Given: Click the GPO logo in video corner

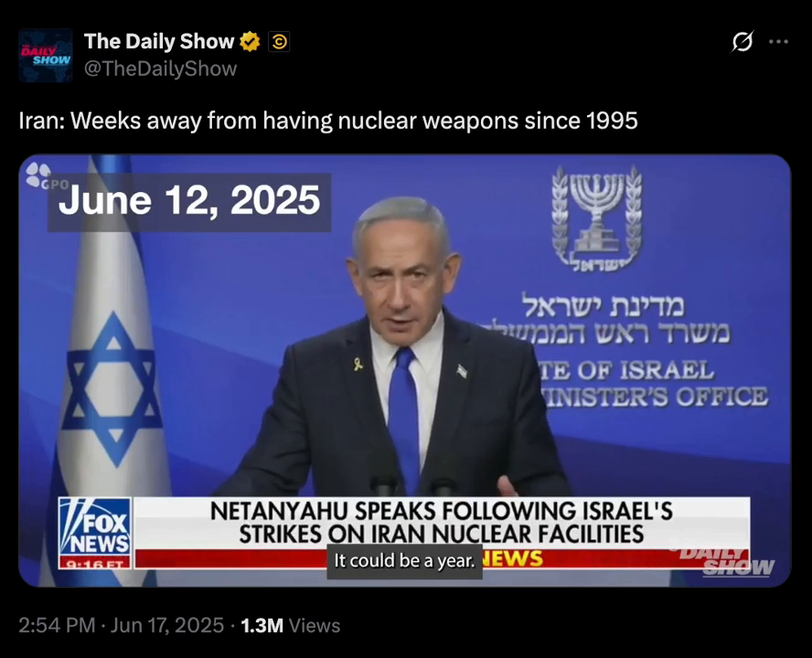Looking at the screenshot, I should coord(46,176).
